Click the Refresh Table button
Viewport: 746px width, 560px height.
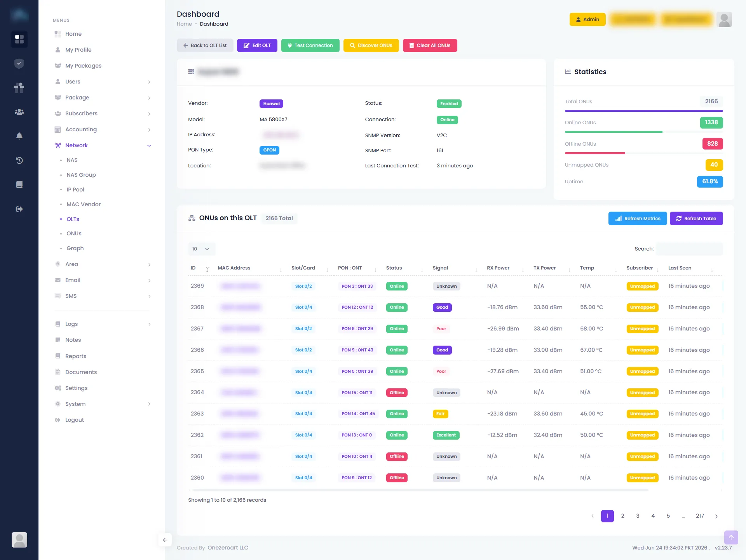[x=696, y=219]
